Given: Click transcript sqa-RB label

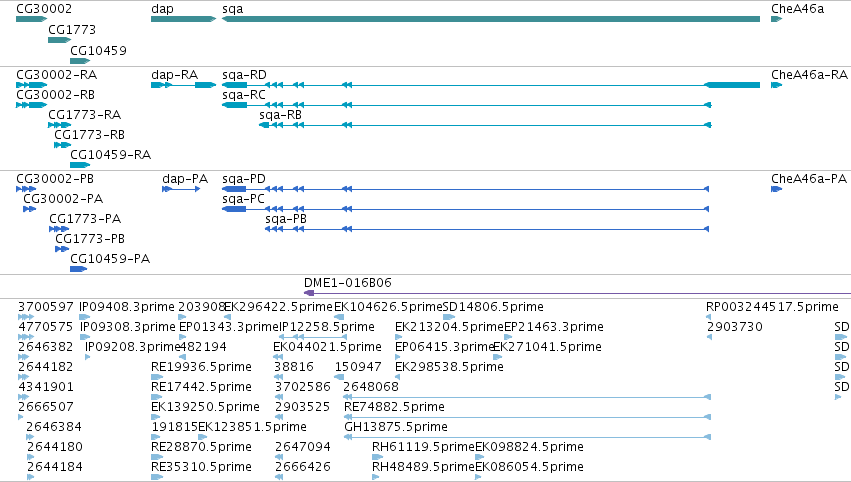Looking at the screenshot, I should 280,115.
